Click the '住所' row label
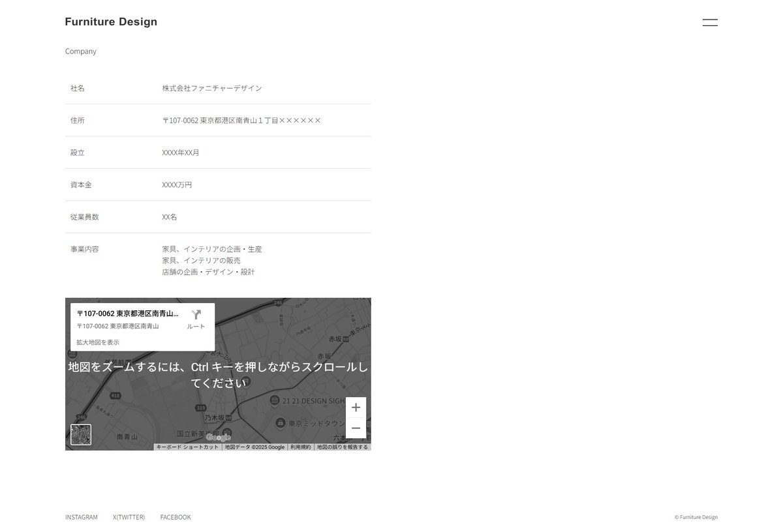 (78, 121)
